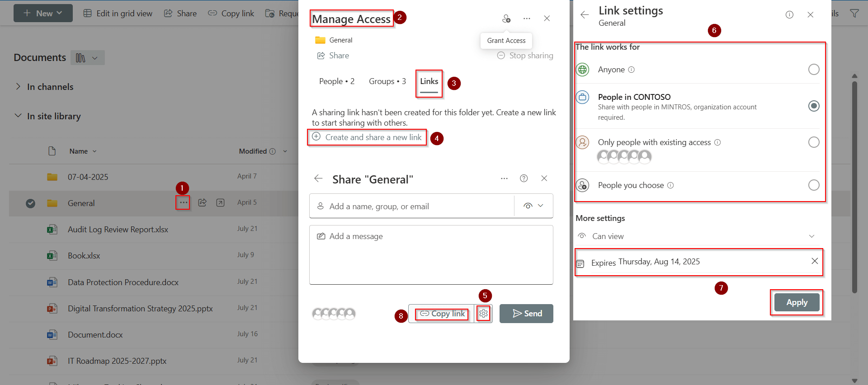The width and height of the screenshot is (868, 385).
Task: Click the Add a name, group, or email field
Action: tap(412, 206)
